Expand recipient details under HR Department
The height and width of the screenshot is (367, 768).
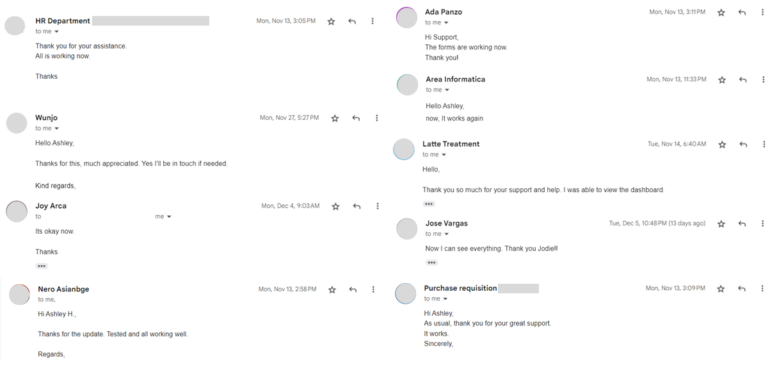56,32
